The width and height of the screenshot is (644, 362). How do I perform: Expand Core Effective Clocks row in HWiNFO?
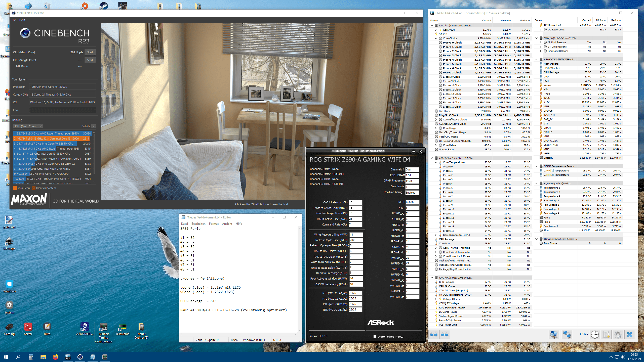click(x=436, y=120)
